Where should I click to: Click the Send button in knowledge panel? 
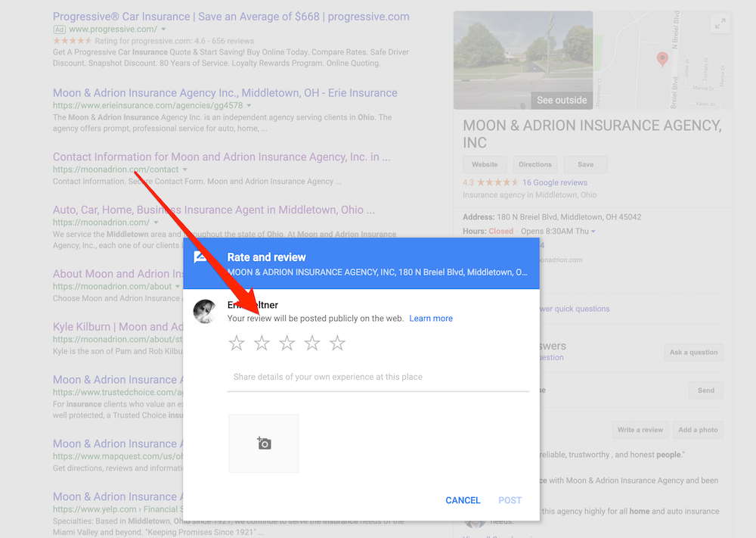click(706, 390)
